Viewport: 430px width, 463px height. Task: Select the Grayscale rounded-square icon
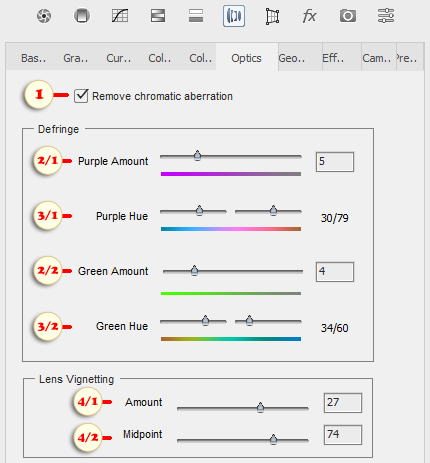pyautogui.click(x=82, y=16)
